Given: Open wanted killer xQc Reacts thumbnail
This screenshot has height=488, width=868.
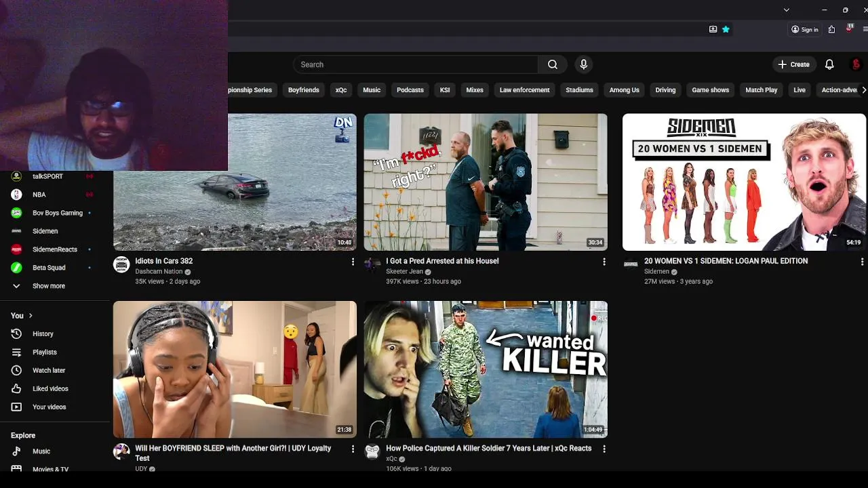Looking at the screenshot, I should (486, 369).
